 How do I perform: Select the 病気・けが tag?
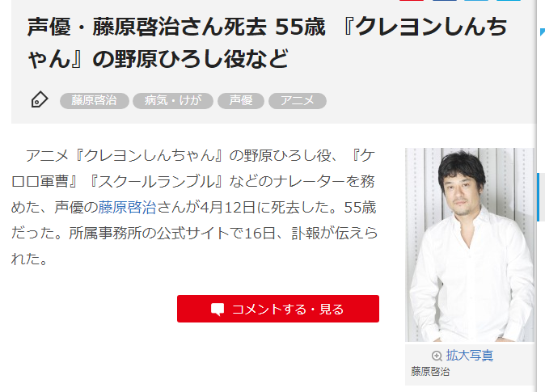pyautogui.click(x=173, y=101)
